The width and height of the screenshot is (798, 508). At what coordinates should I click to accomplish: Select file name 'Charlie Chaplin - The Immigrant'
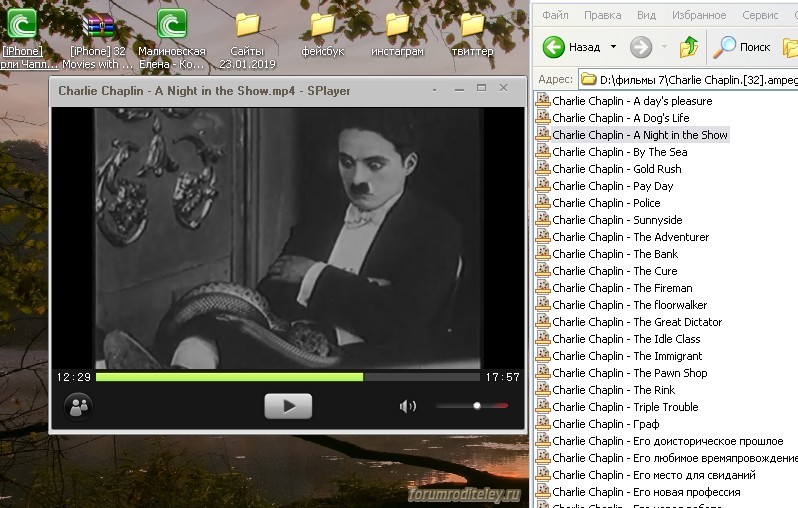(x=627, y=356)
